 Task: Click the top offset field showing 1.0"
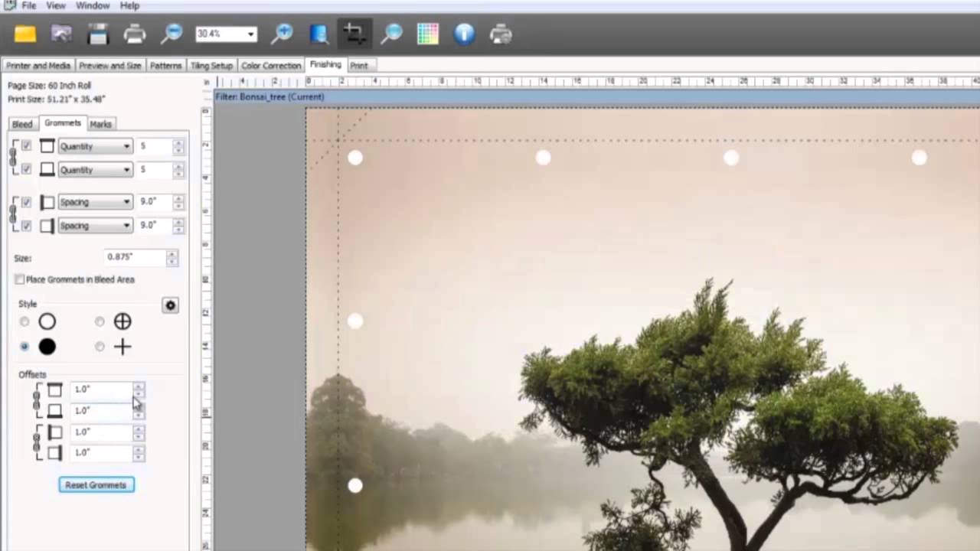pos(101,390)
